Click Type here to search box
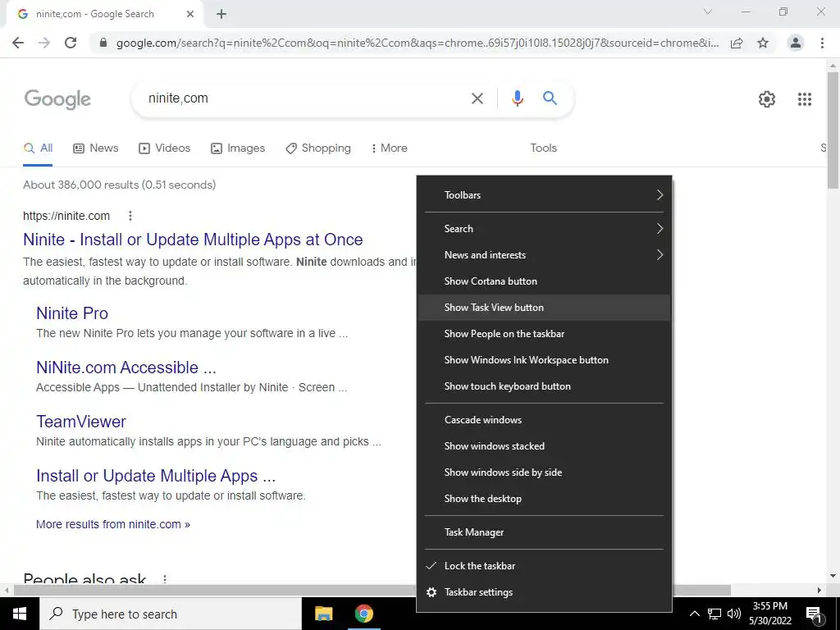Viewport: 840px width, 630px height. click(x=171, y=614)
